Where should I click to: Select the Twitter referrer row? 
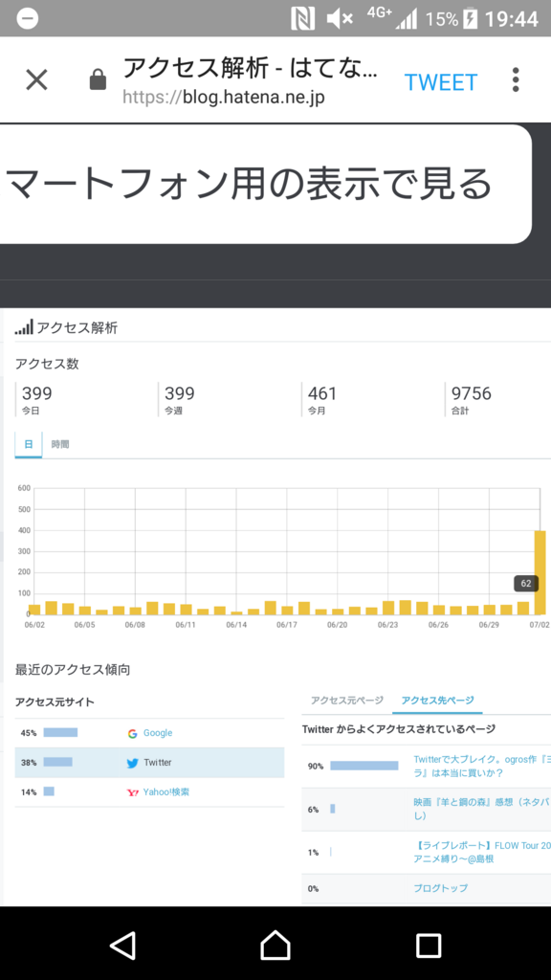[149, 763]
